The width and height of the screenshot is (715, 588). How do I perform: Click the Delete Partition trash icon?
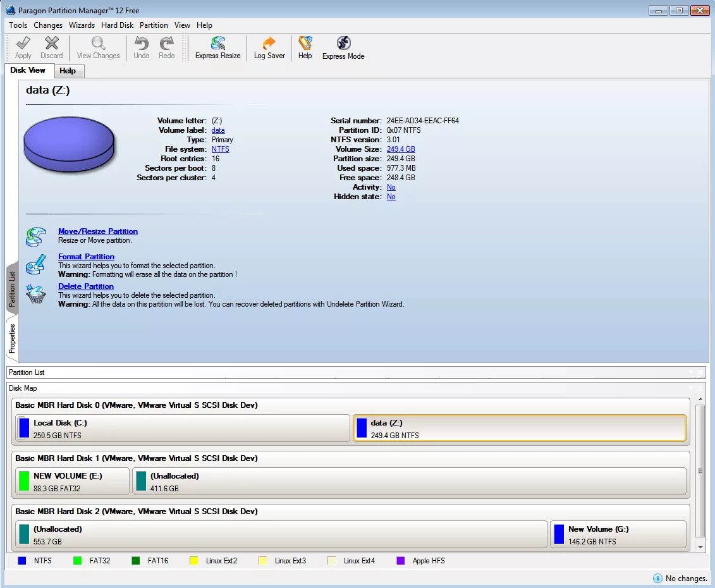(x=36, y=294)
